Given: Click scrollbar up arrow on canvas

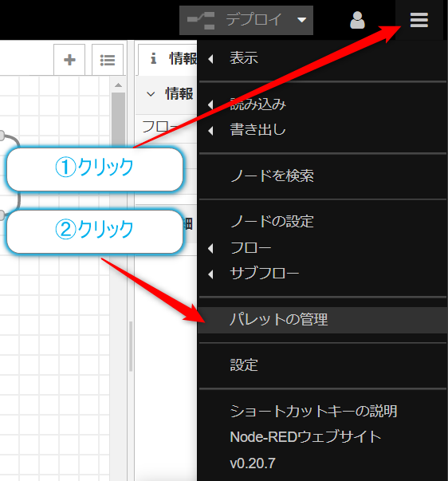Looking at the screenshot, I should (118, 85).
